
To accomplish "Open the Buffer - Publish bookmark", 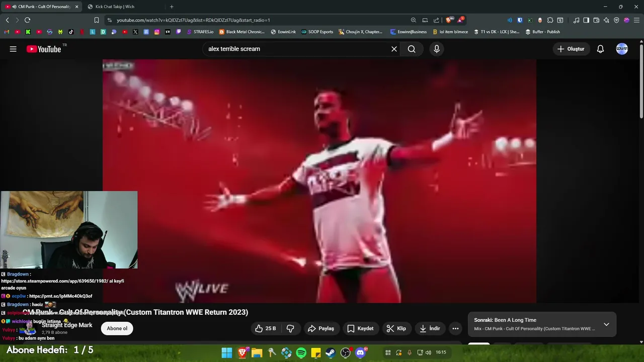I will 542,32.
